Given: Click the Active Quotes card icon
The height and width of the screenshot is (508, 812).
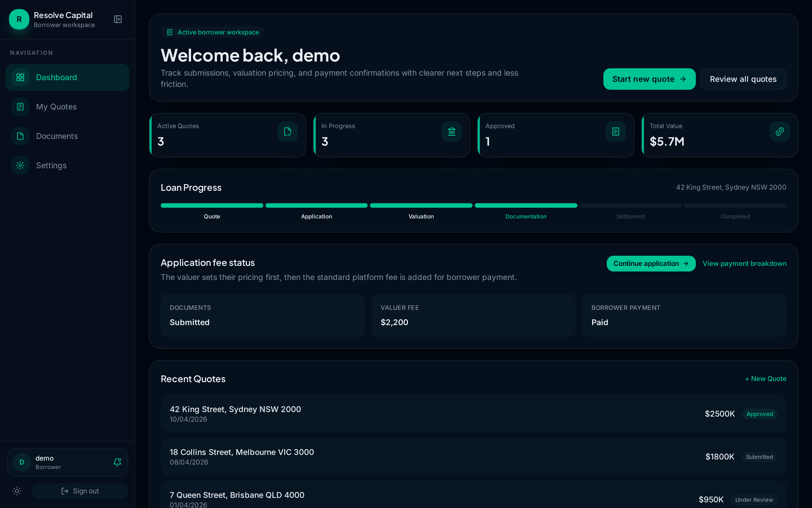Looking at the screenshot, I should (288, 131).
